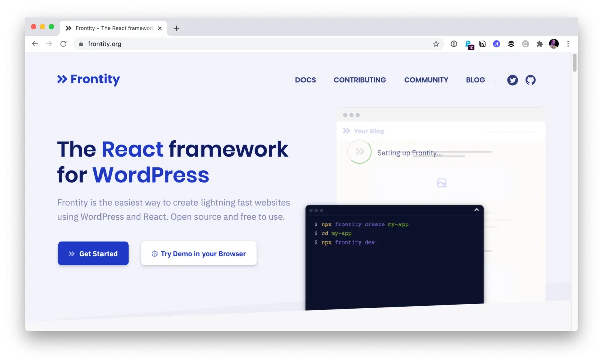Screen dimensions: 603x364
Task: Click the page vertical scrollbar thumb
Action: click(x=574, y=63)
